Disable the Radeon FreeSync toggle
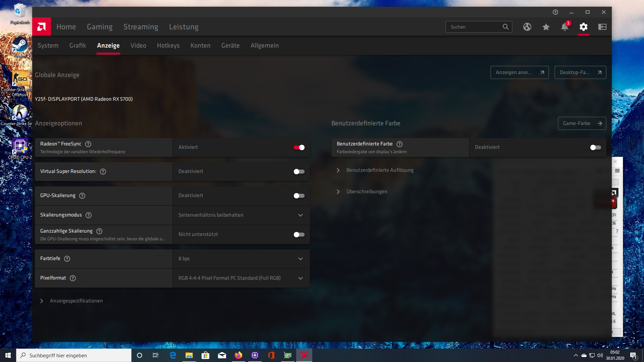 (299, 147)
